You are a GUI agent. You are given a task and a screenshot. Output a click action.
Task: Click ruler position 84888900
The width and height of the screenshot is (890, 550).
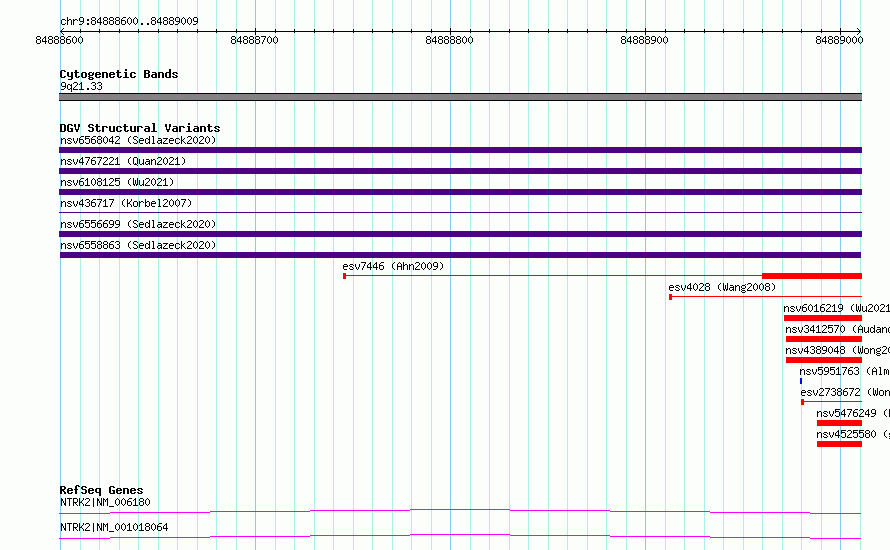tap(645, 40)
